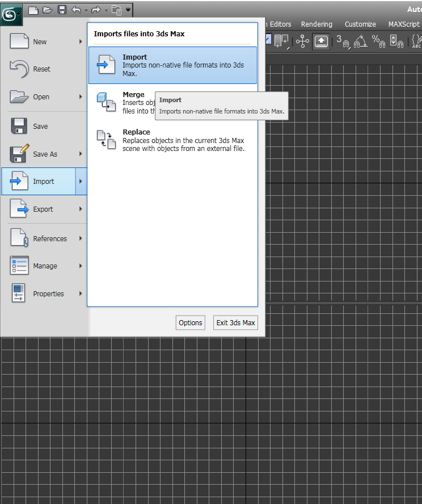Click the Undo arrow in quick access toolbar
Screen dimensions: 422x504
point(77,10)
